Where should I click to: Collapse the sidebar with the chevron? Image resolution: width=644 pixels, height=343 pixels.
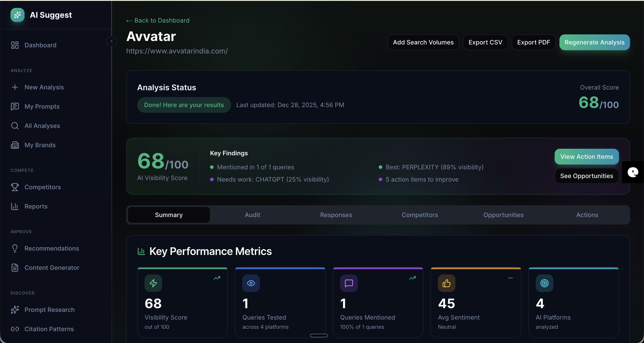(x=111, y=41)
